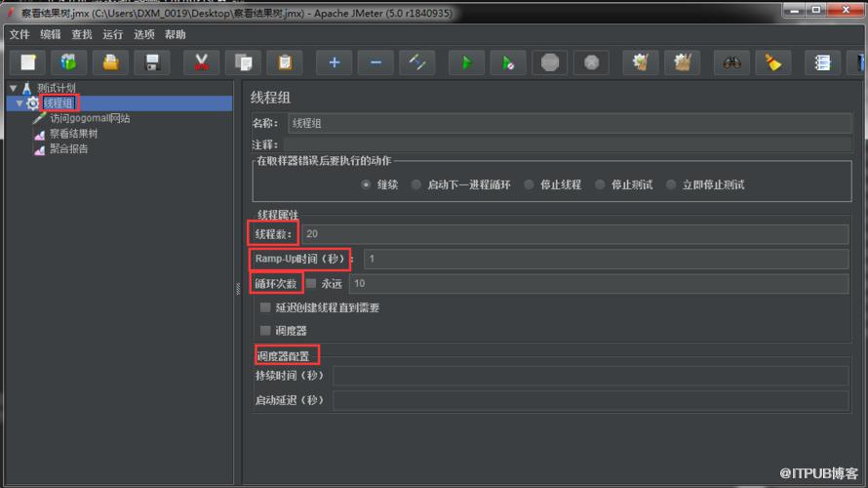Enable 延迟创建线程直到需要 checkbox
This screenshot has height=488, width=868.
[x=265, y=307]
